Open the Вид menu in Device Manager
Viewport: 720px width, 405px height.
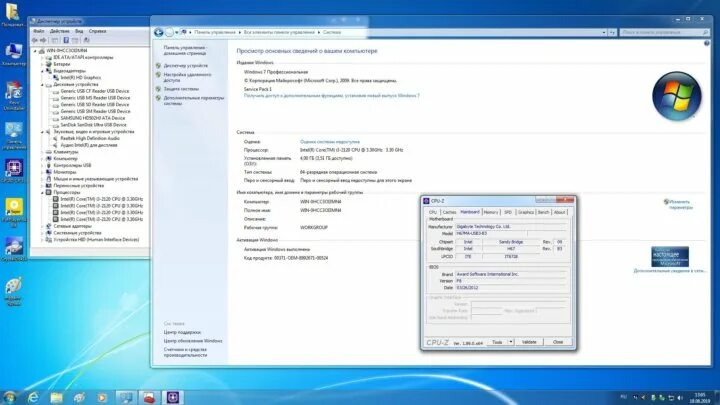point(79,31)
